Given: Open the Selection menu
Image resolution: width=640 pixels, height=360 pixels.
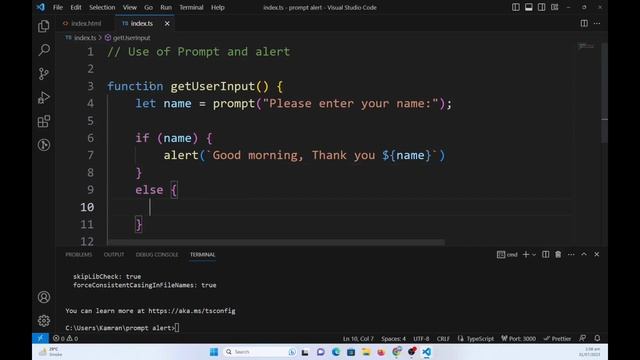Looking at the screenshot, I should 102,7.
